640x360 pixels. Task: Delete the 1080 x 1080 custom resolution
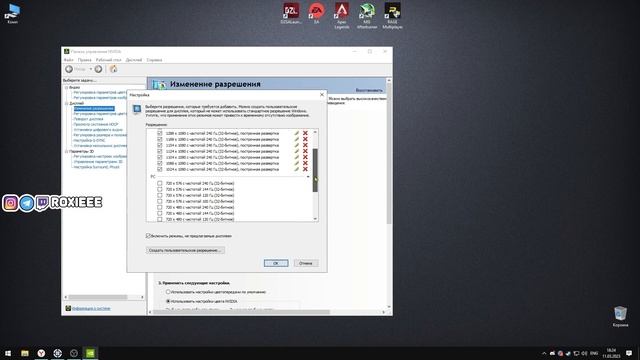pos(305,163)
